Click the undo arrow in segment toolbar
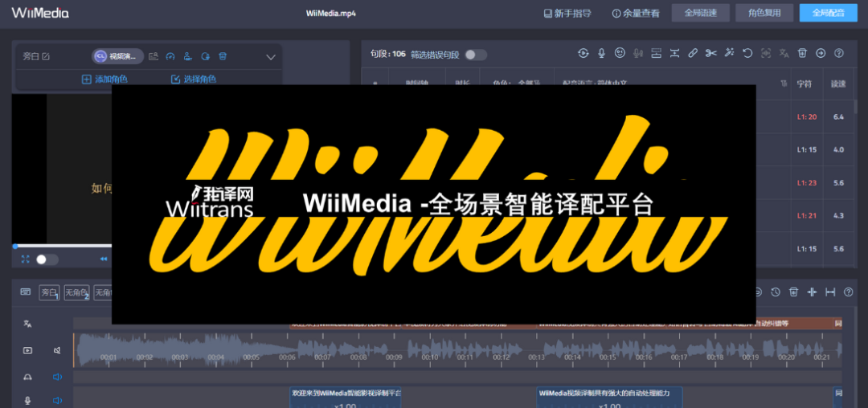 (747, 54)
